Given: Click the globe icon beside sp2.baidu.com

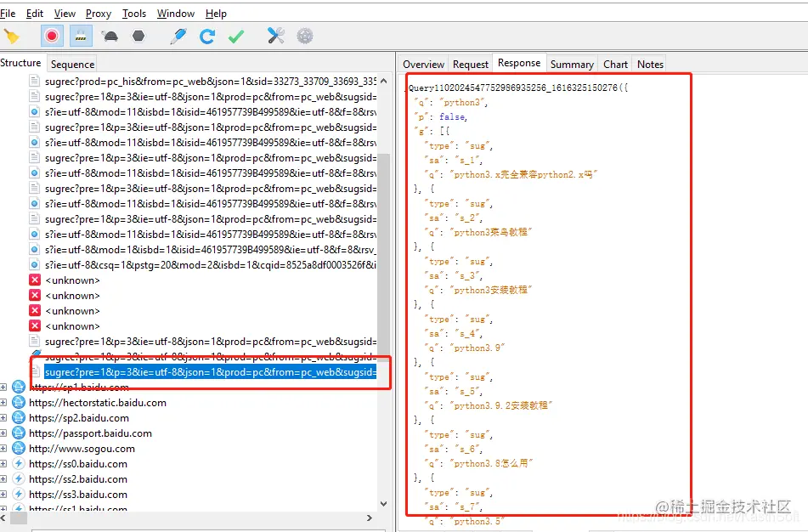Looking at the screenshot, I should 19,417.
